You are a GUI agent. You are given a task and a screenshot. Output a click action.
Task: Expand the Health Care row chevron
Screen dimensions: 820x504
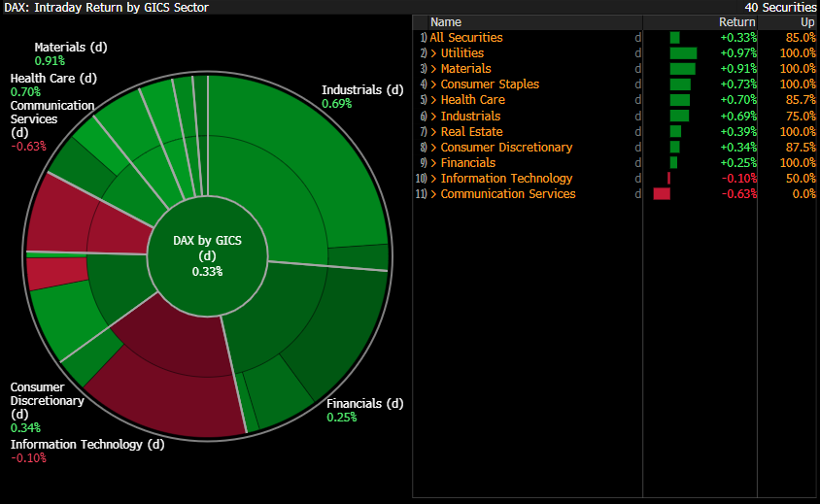433,100
